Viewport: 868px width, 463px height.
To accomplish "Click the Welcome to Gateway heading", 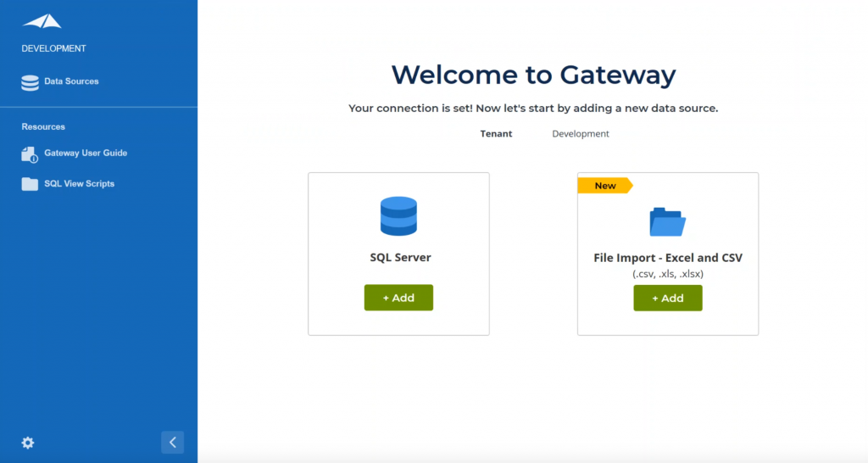I will [x=533, y=75].
